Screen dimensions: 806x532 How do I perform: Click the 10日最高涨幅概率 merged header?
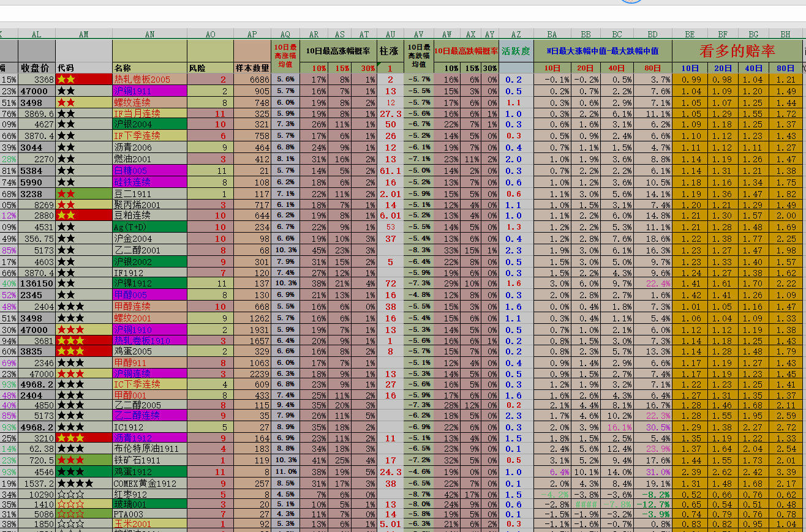[338, 51]
